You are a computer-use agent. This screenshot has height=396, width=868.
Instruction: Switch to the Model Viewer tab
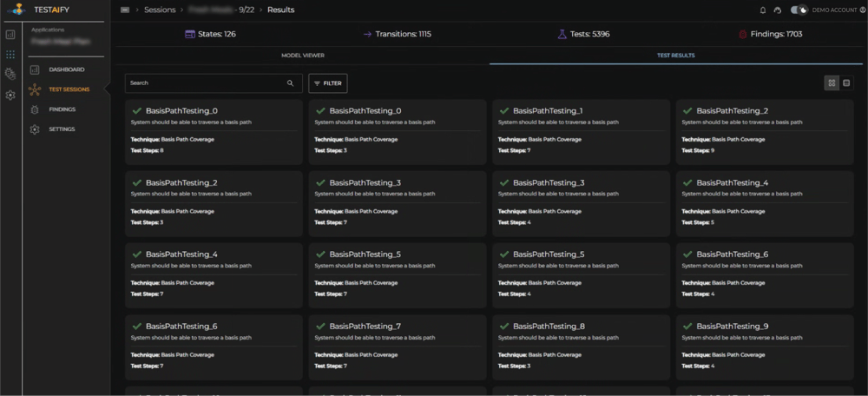[x=302, y=55]
